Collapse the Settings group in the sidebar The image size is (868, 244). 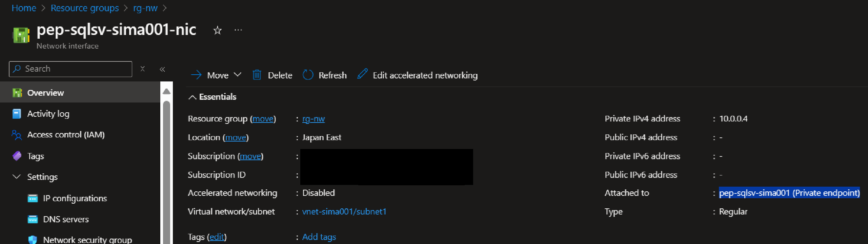click(x=16, y=177)
